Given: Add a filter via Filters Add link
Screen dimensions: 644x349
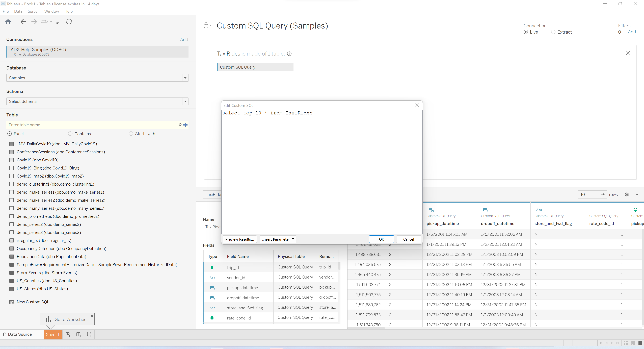Looking at the screenshot, I should point(632,32).
